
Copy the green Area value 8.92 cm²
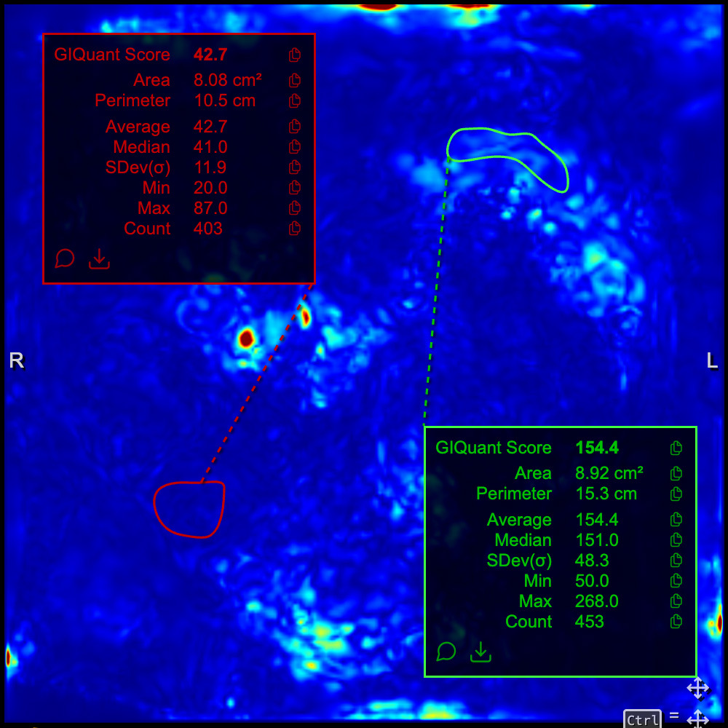click(676, 474)
